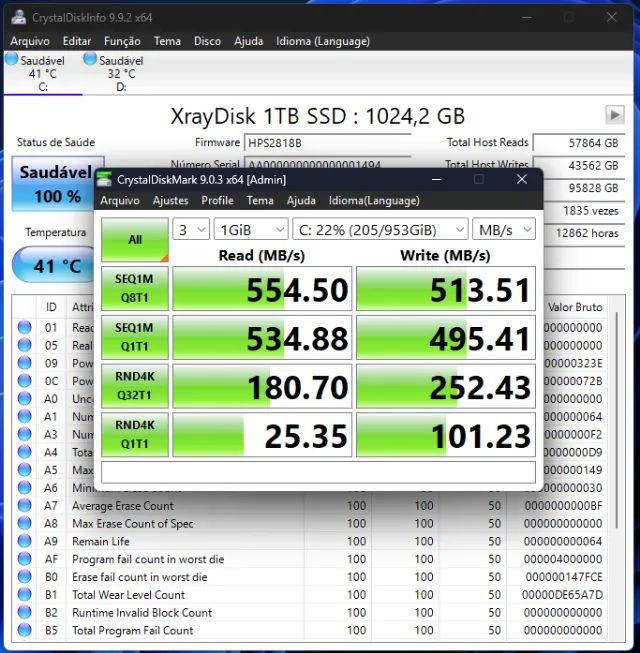Click the 41 °C temperature button

click(55, 265)
